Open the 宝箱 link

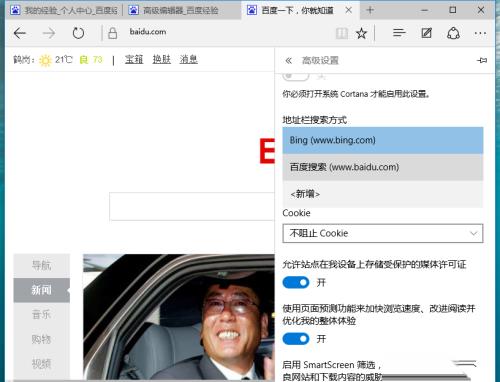(134, 59)
